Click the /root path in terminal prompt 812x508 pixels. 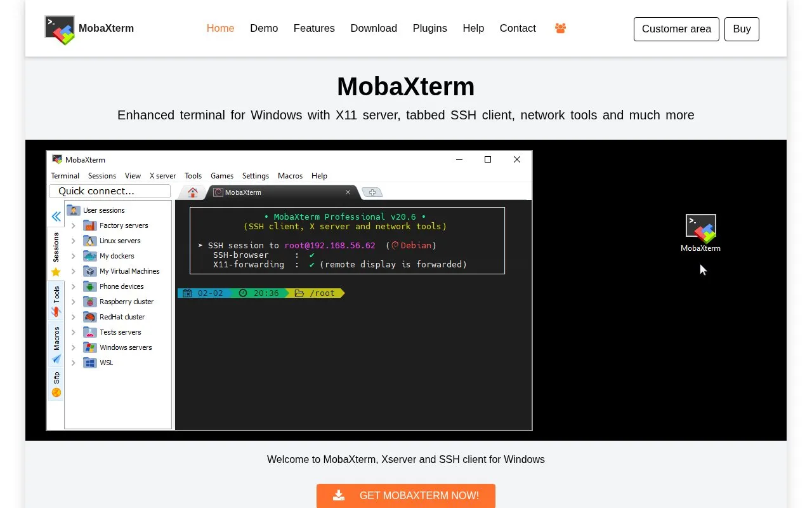click(x=322, y=293)
